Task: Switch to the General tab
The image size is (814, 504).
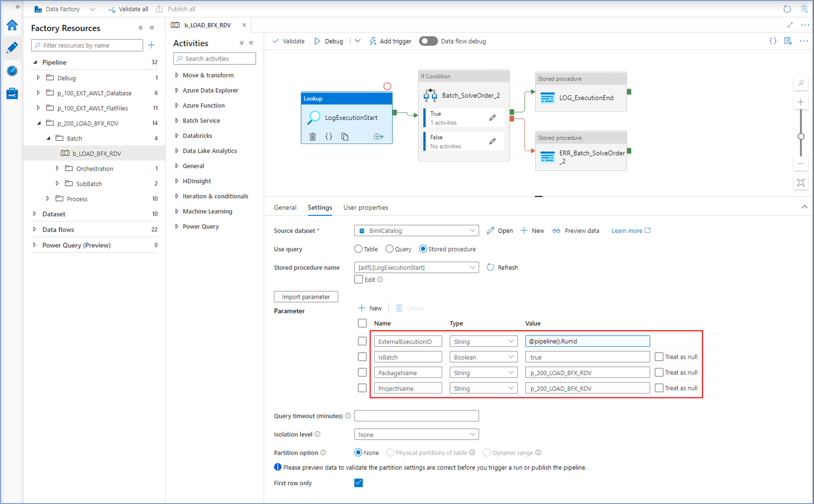Action: (285, 207)
